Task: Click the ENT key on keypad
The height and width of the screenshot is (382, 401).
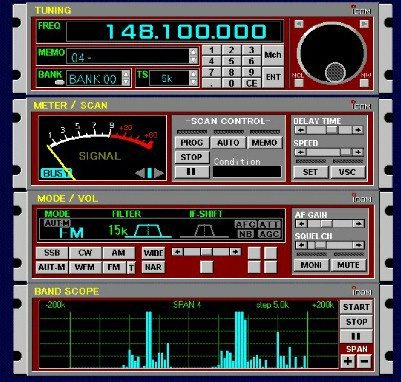Action: tap(273, 77)
